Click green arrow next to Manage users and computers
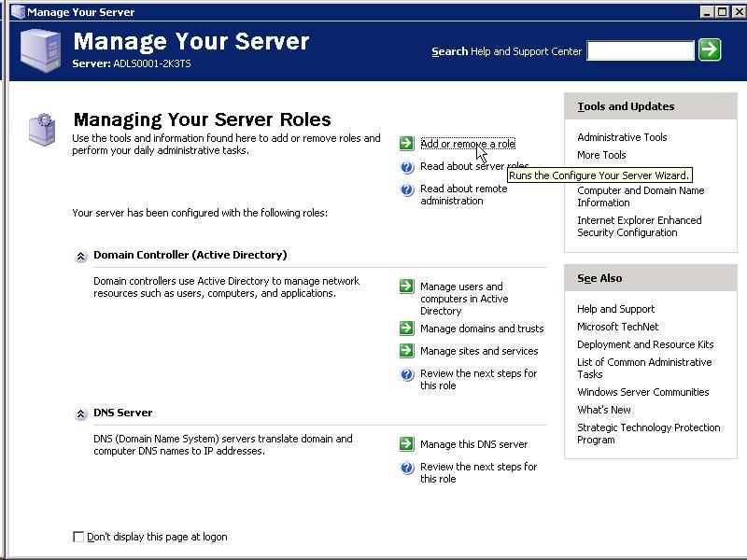 click(x=406, y=287)
